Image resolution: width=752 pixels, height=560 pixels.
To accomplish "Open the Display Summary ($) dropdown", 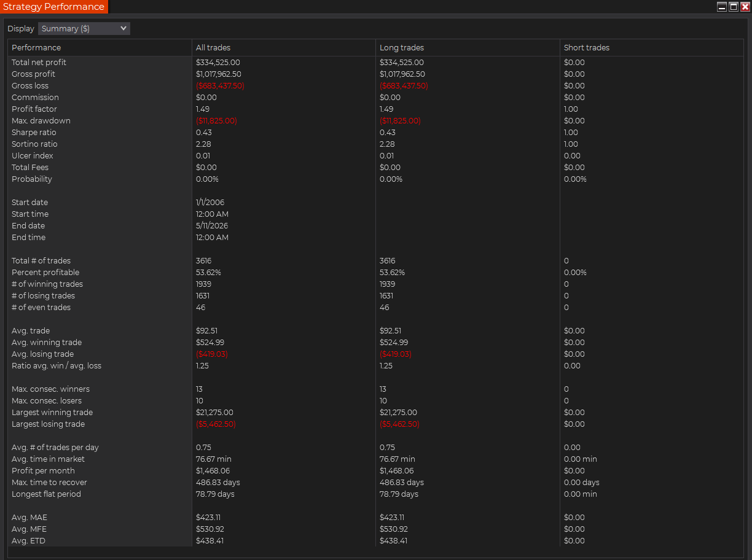I will click(x=84, y=29).
